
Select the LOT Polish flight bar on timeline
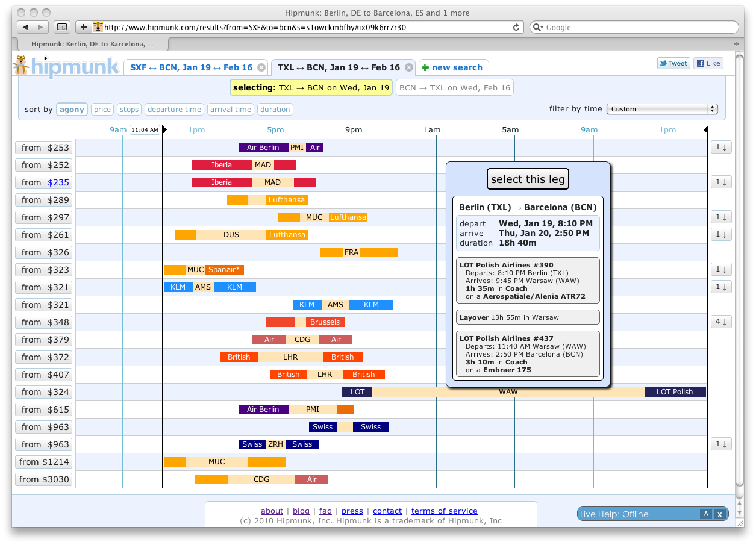pyautogui.click(x=674, y=391)
